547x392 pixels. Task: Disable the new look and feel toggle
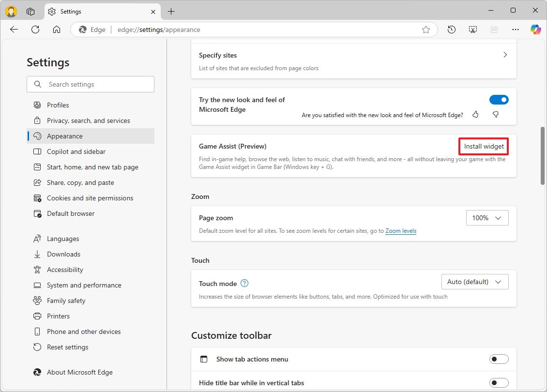499,100
